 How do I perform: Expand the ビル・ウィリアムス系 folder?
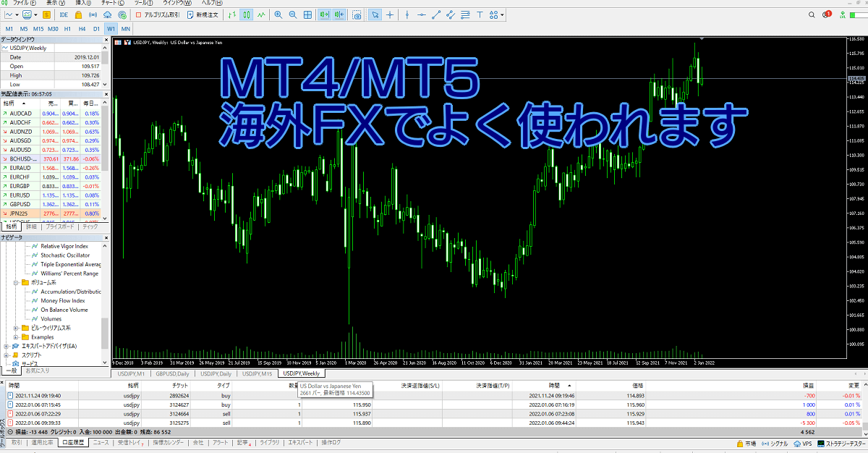[16, 328]
